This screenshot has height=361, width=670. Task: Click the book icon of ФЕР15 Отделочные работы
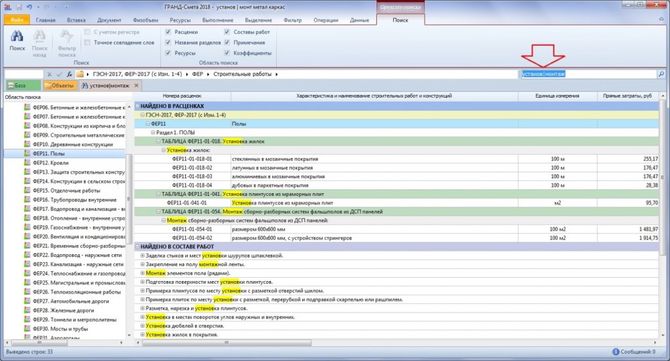pos(27,191)
